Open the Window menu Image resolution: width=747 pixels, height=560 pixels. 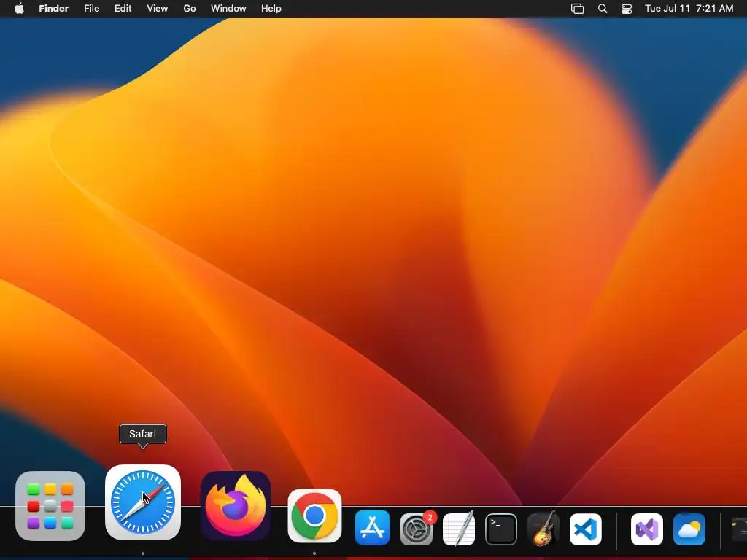click(228, 9)
